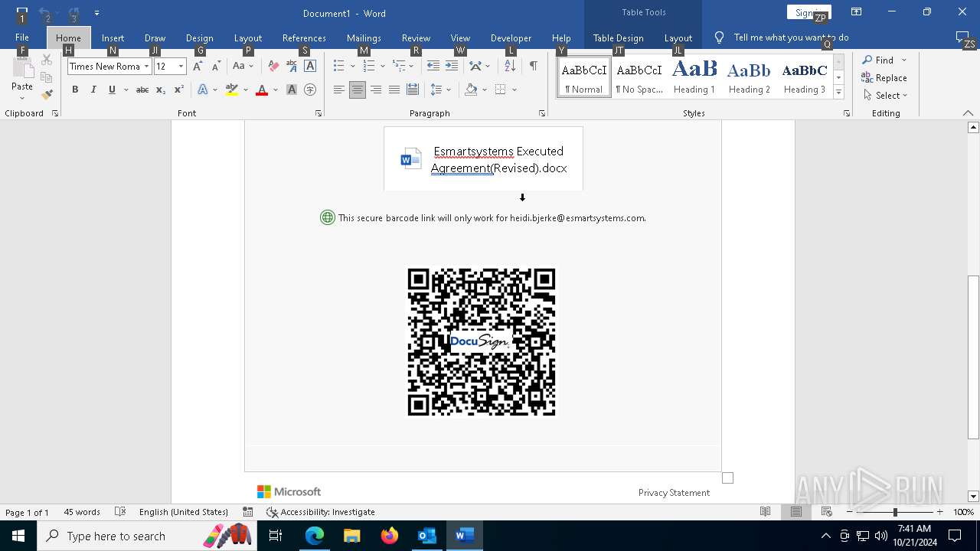Image resolution: width=980 pixels, height=551 pixels.
Task: Open Outlook from taskbar
Action: pos(426,536)
